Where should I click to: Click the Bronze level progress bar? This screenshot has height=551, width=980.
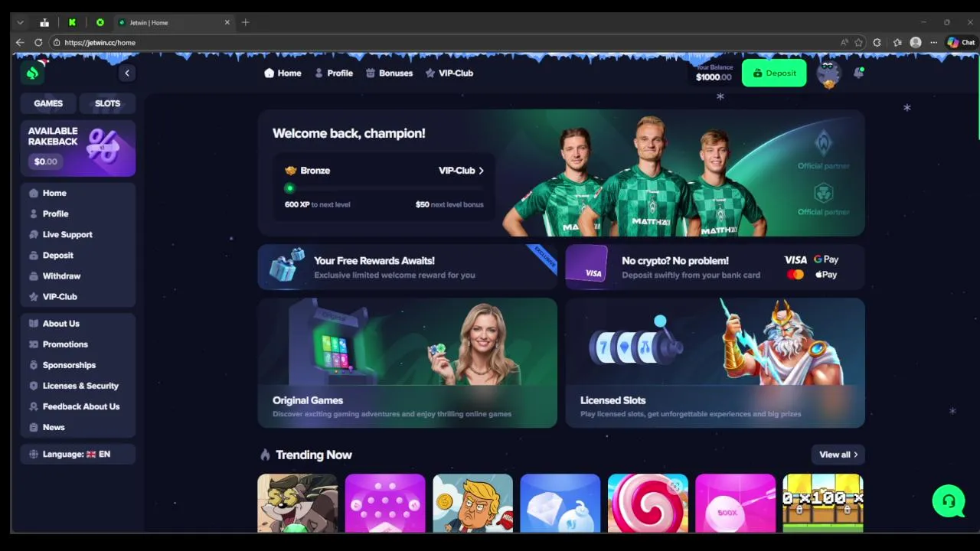click(384, 188)
